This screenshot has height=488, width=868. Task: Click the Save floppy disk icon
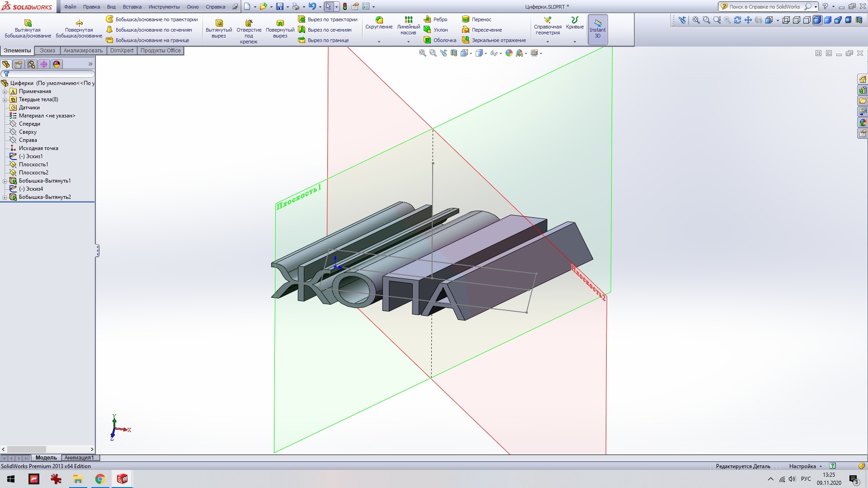point(280,7)
